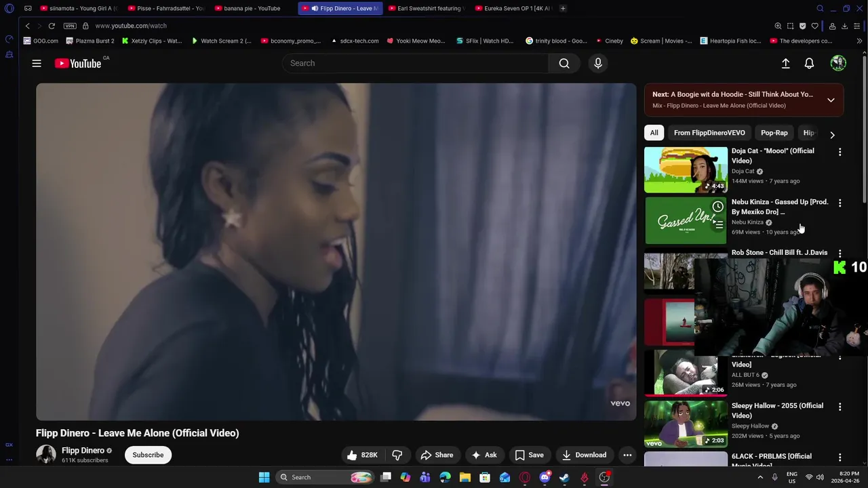Click the Doja Cat Mooo! thumbnail
Screen dimensions: 868x488
[686, 169]
